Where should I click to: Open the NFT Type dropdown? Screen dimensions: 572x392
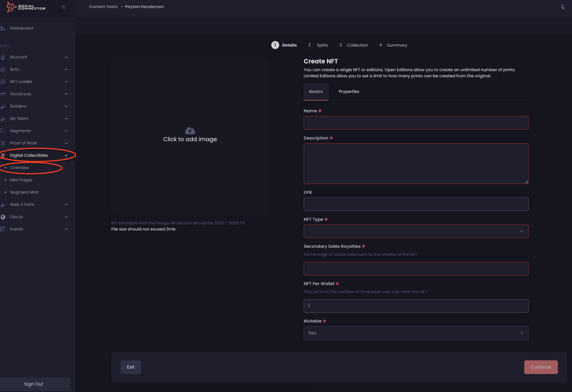click(416, 231)
